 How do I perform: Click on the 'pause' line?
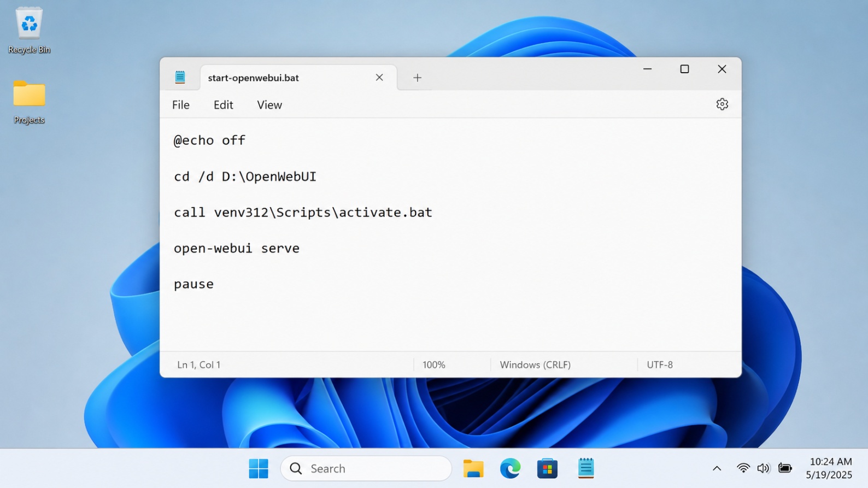(193, 284)
